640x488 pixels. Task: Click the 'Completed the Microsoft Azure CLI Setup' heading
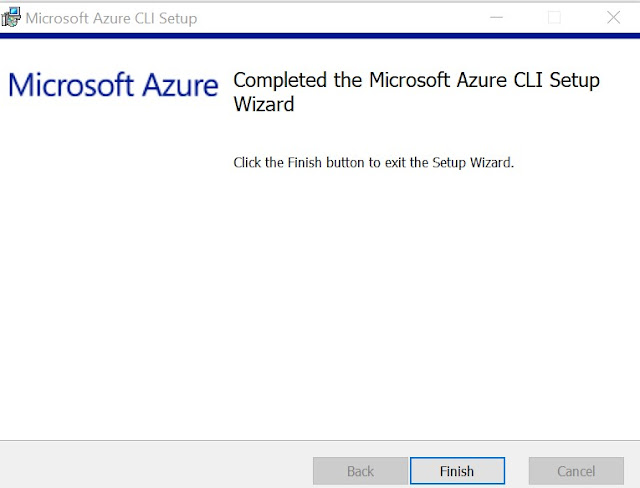tap(416, 80)
